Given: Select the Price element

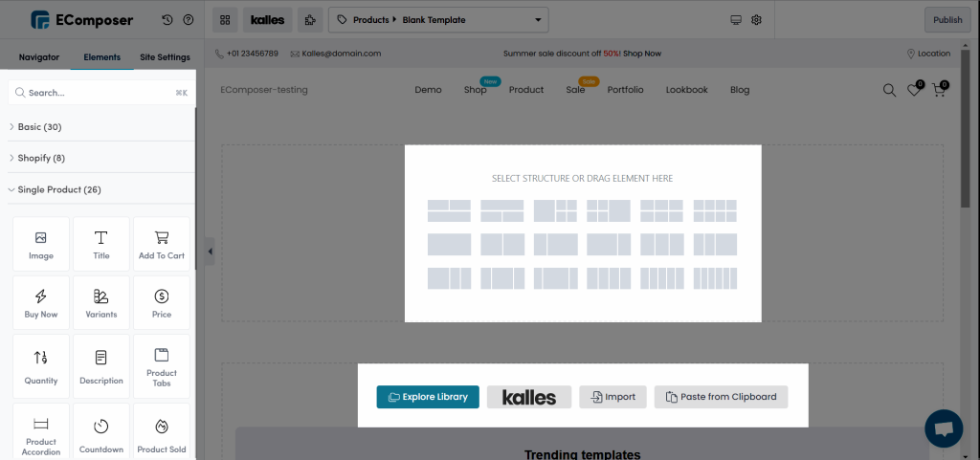Looking at the screenshot, I should coord(161,303).
